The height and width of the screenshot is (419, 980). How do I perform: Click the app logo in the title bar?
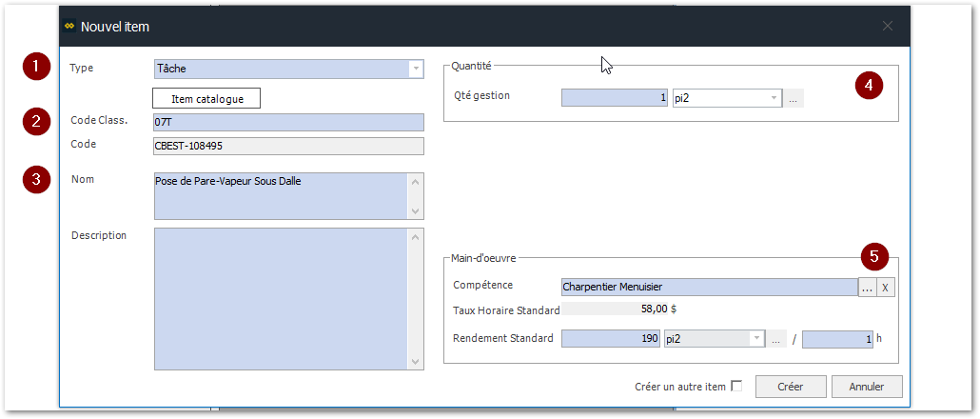(69, 27)
